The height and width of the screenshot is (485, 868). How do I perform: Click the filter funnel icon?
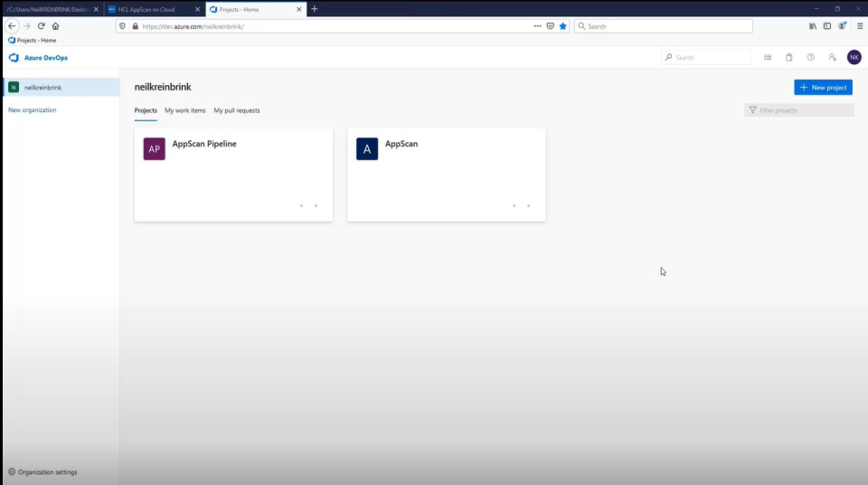pos(752,110)
